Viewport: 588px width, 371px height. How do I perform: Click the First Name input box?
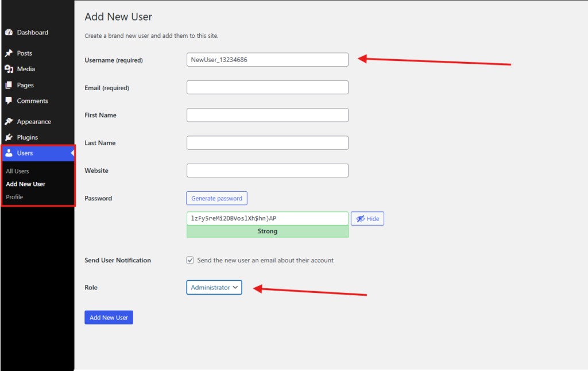tap(267, 115)
